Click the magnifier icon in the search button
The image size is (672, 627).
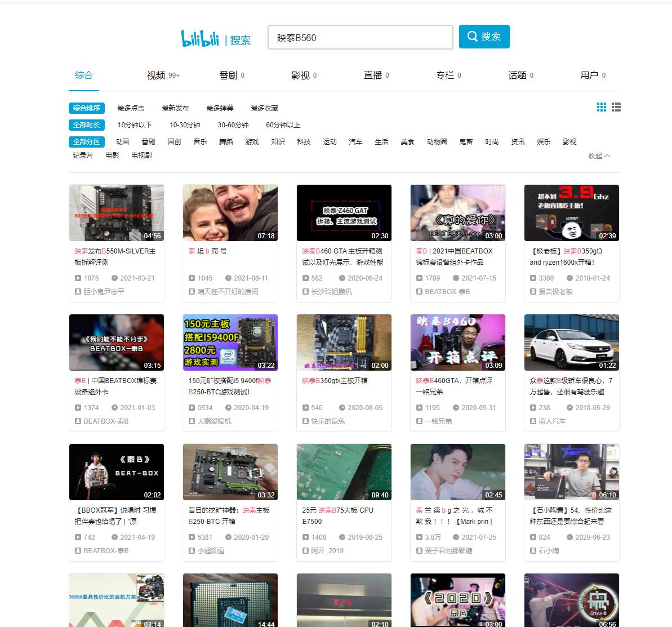473,36
